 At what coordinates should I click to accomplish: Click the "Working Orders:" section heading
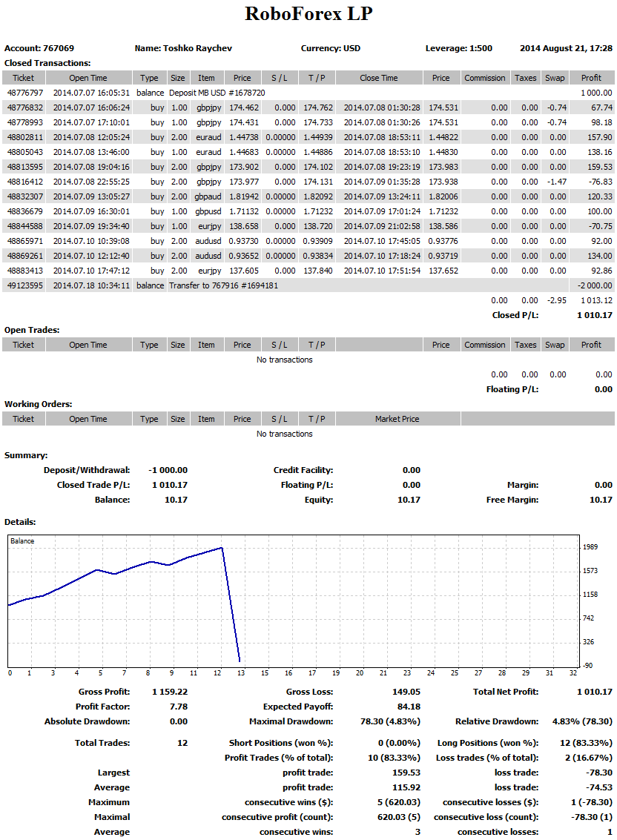[x=38, y=404]
